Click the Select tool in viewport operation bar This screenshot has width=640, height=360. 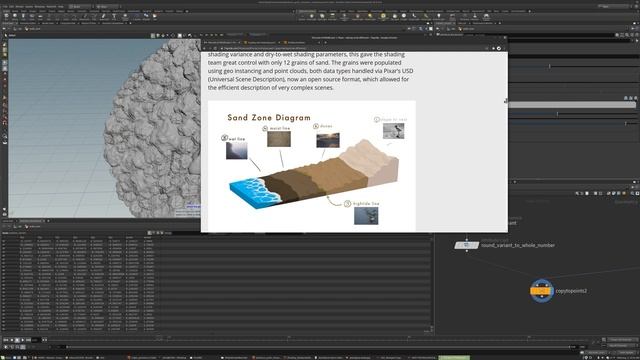click(6, 36)
